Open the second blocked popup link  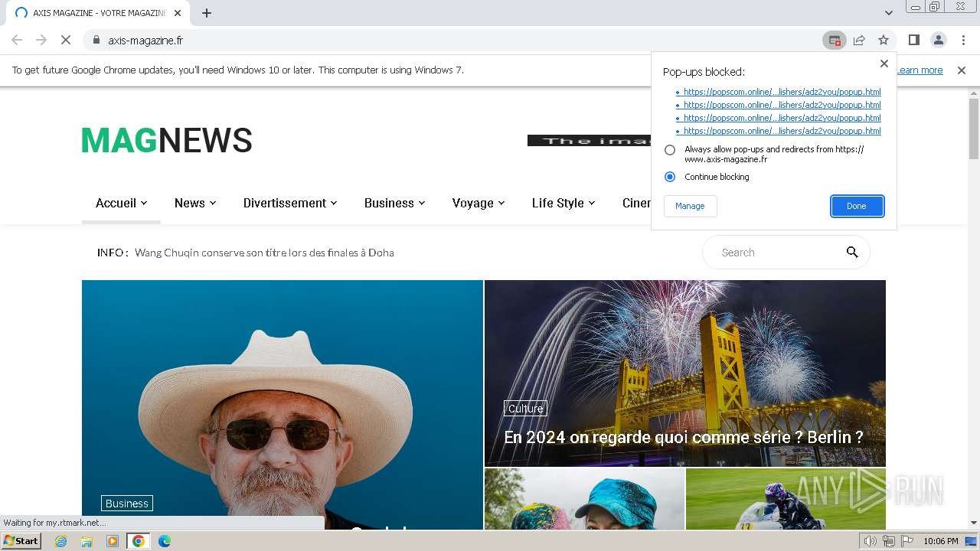pyautogui.click(x=782, y=105)
